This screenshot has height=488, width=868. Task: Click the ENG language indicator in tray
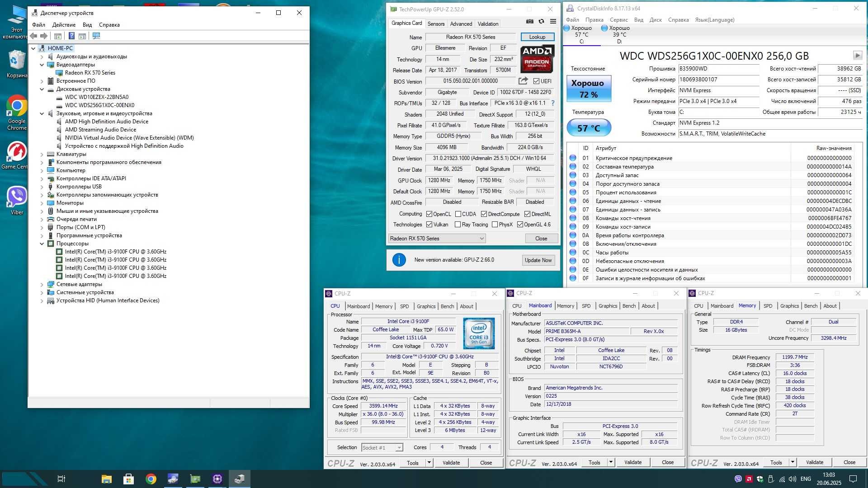[806, 479]
